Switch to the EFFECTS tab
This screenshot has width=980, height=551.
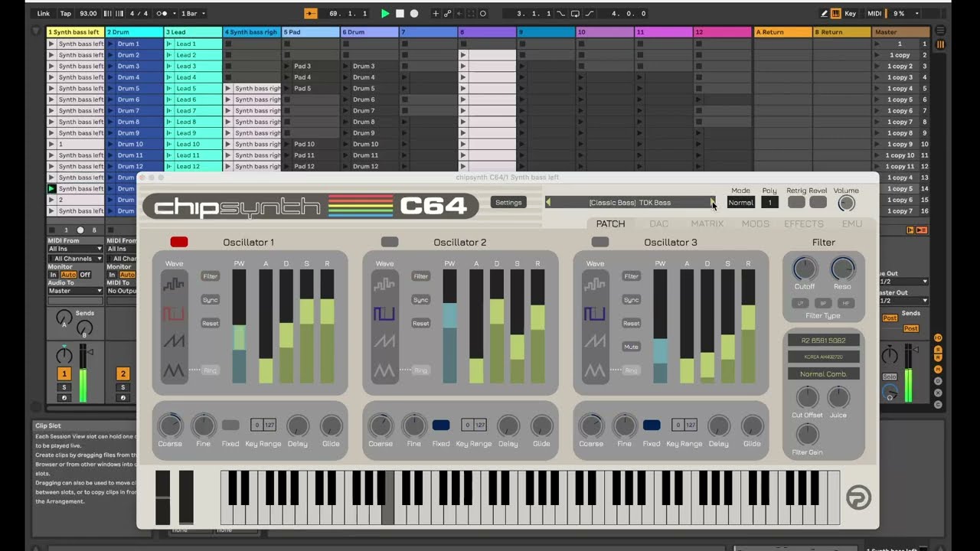[x=804, y=223]
